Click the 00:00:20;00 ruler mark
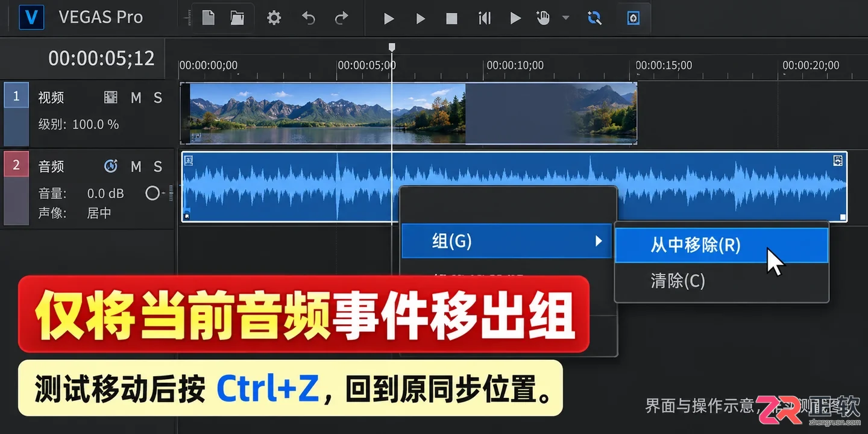868x434 pixels. (x=811, y=65)
